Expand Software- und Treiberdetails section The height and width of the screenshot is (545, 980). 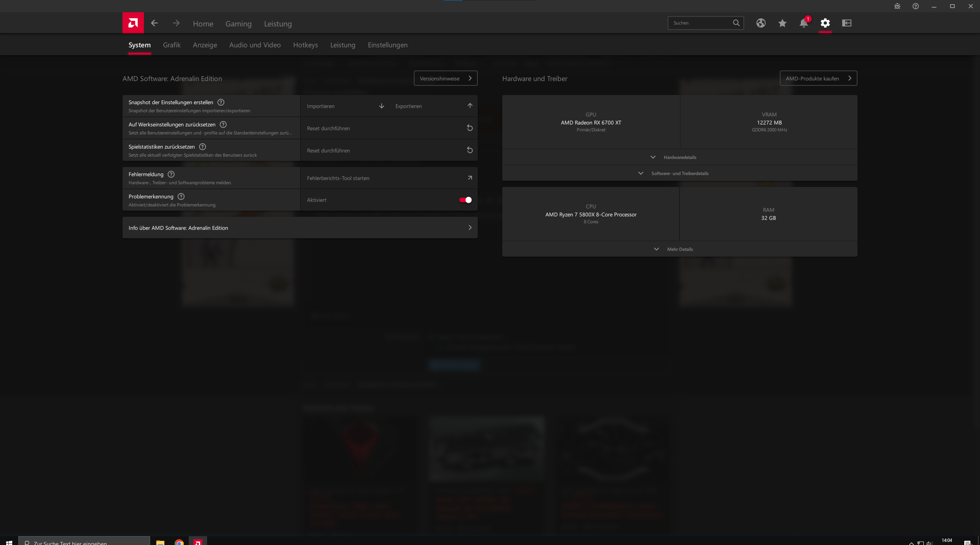click(x=679, y=173)
